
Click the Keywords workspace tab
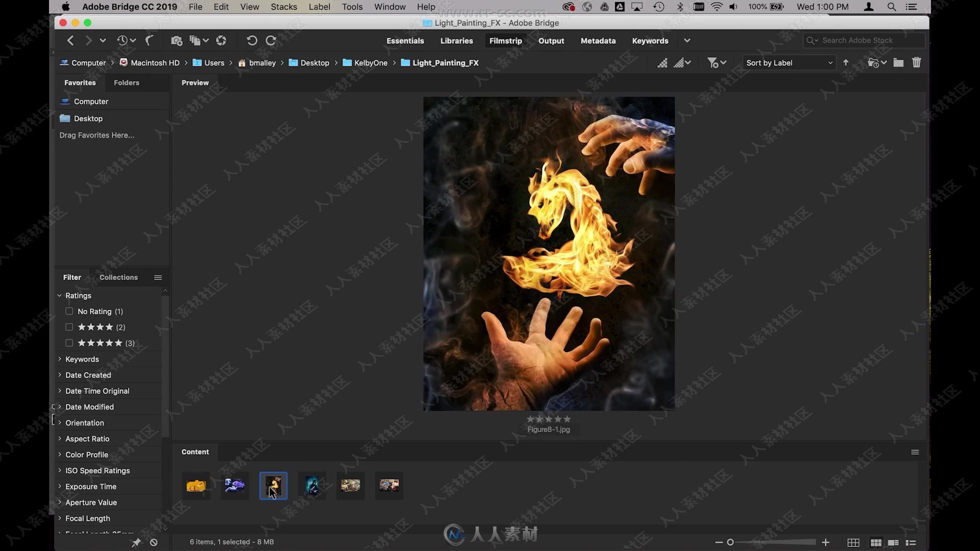tap(650, 40)
